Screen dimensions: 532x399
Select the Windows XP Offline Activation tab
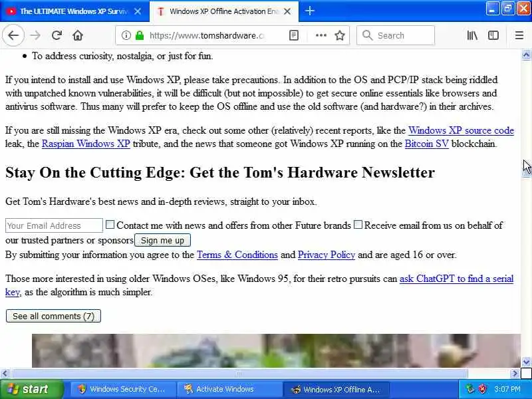pos(224,11)
